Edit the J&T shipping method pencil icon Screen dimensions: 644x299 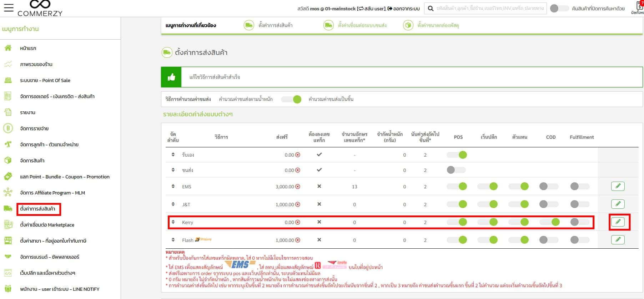(x=618, y=204)
